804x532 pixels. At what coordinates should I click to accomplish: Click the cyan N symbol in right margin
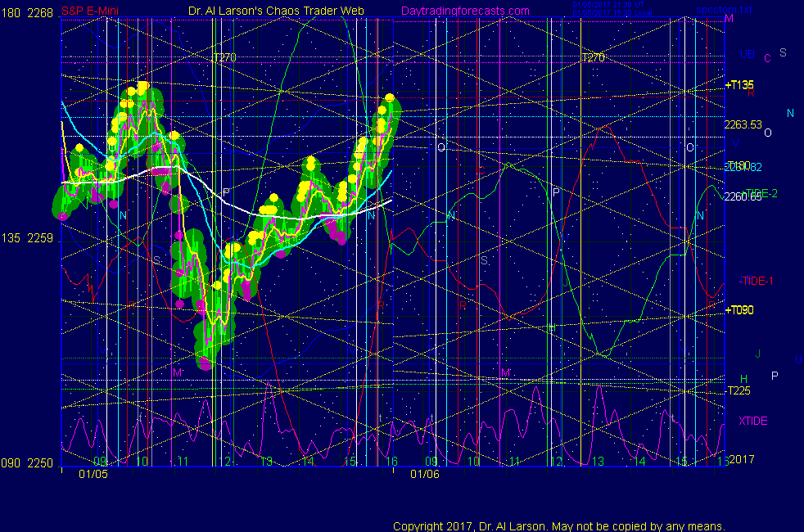[790, 113]
